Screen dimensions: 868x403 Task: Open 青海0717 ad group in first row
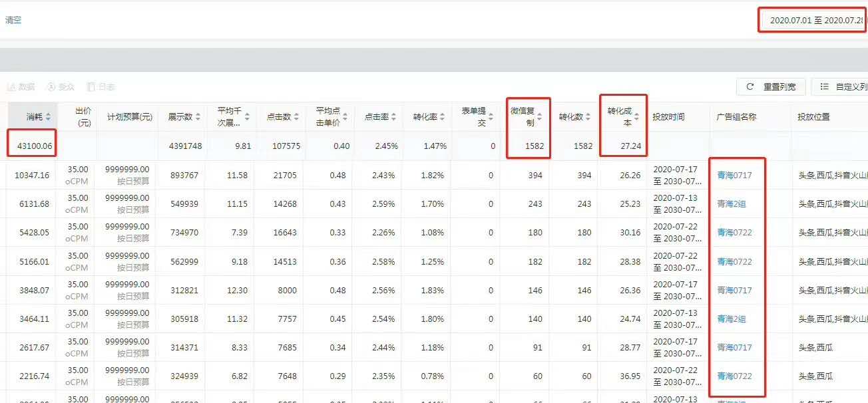coord(734,176)
